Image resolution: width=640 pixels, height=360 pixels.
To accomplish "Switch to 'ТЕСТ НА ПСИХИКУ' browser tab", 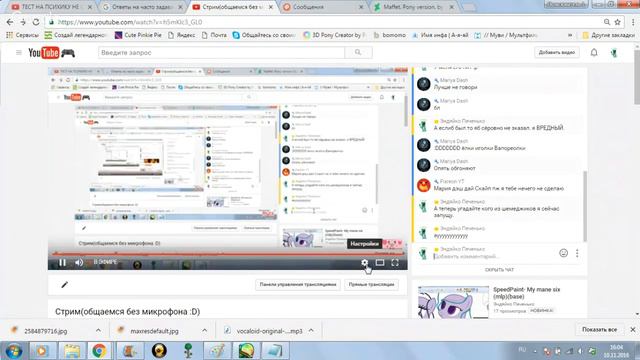I will point(50,7).
